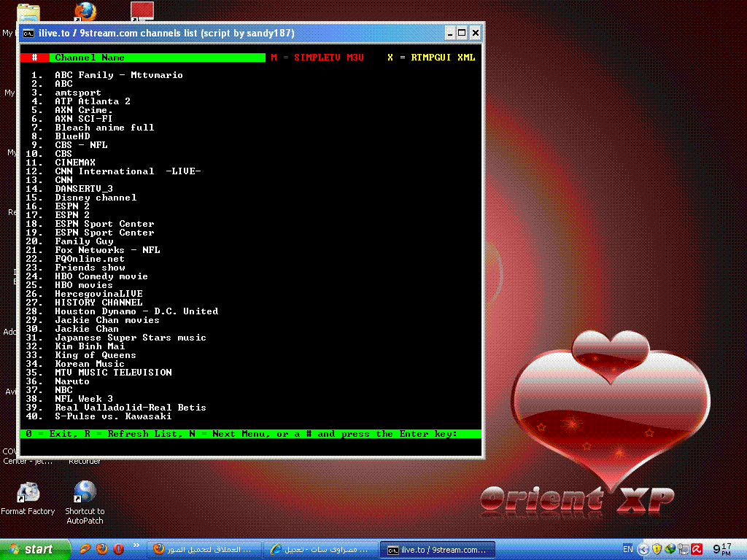Open the EN language indicator in the tray
The width and height of the screenshot is (747, 560).
[x=628, y=549]
